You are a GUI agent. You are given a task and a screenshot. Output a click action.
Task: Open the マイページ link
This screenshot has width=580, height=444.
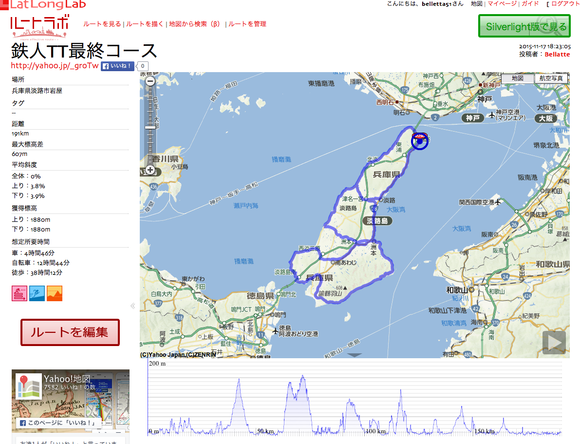pyautogui.click(x=502, y=4)
